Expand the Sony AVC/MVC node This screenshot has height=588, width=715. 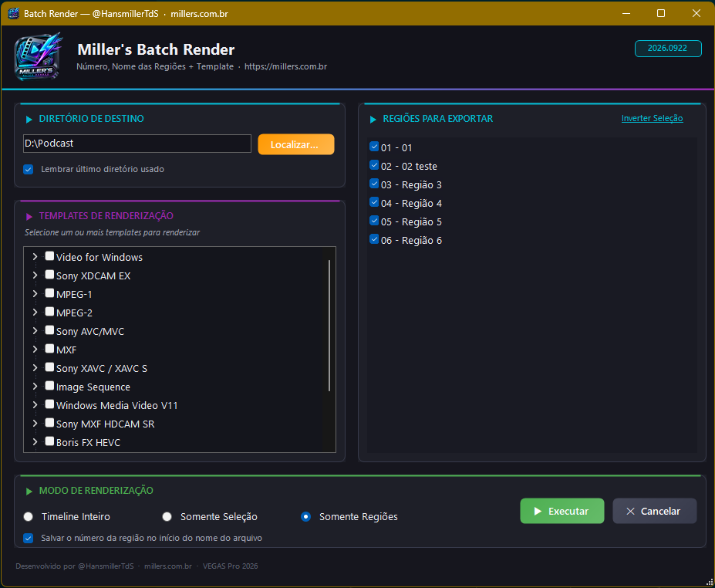click(35, 331)
